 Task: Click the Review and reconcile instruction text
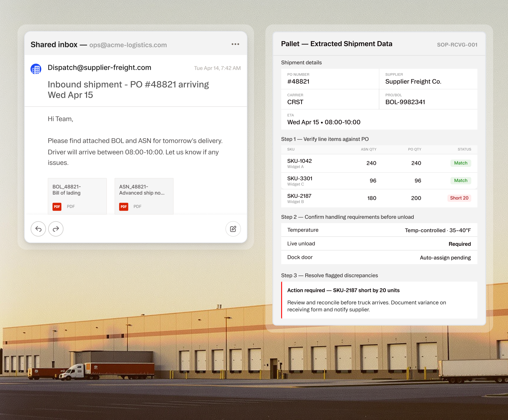click(367, 306)
